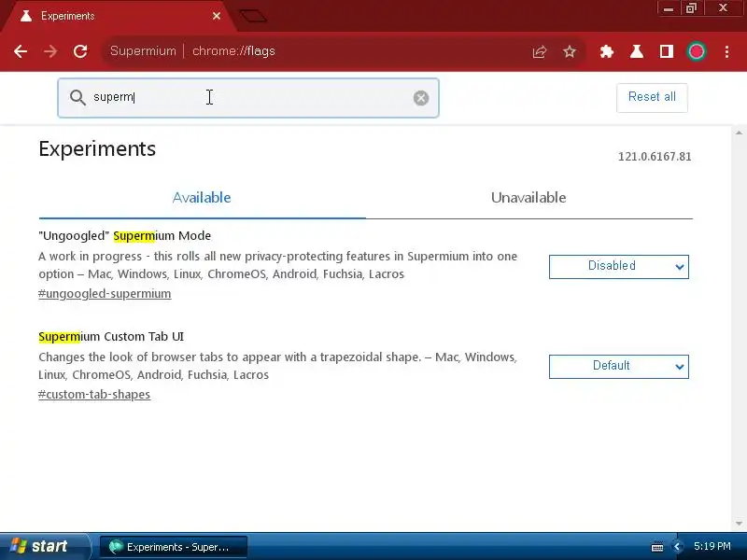747x560 pixels.
Task: Open the three-dot browser menu
Action: click(x=726, y=51)
